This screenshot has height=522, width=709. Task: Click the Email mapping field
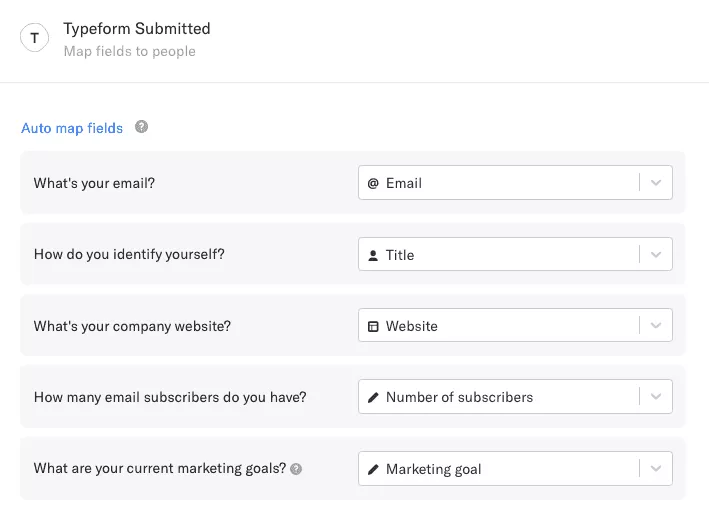(x=515, y=183)
